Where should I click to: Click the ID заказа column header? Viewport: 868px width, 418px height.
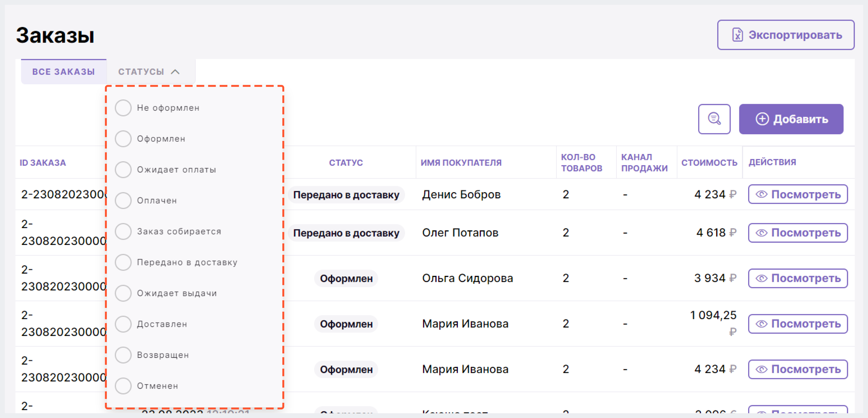pyautogui.click(x=43, y=163)
